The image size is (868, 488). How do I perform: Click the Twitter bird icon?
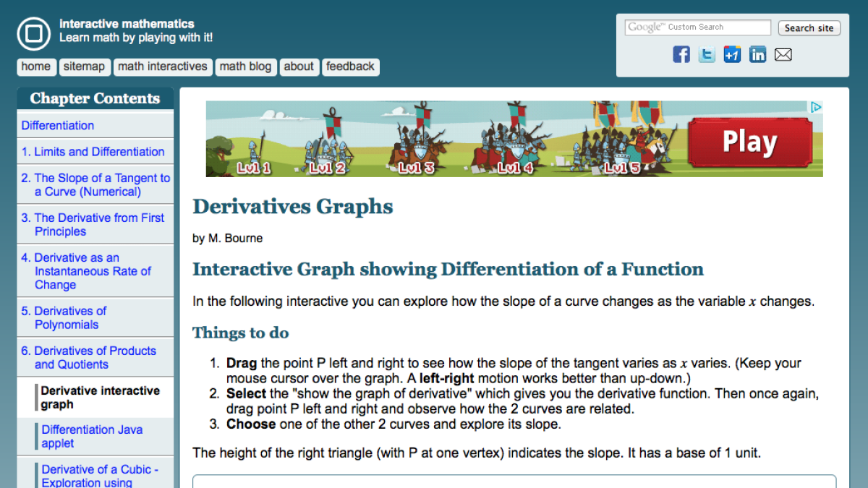(x=707, y=53)
